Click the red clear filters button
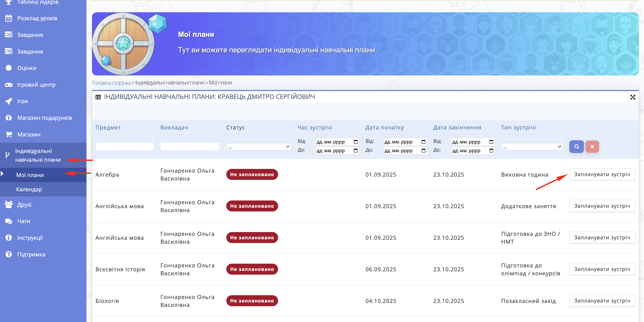The width and height of the screenshot is (644, 322). tap(592, 147)
